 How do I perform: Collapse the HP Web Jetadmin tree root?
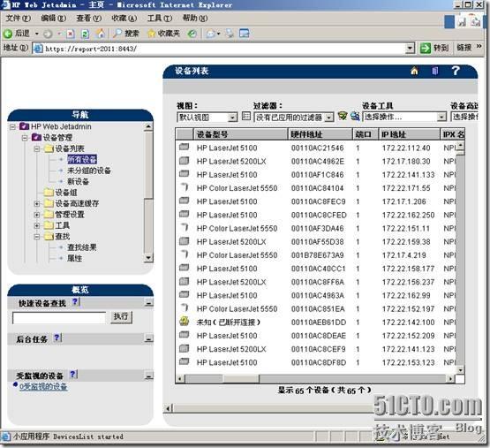pyautogui.click(x=13, y=126)
